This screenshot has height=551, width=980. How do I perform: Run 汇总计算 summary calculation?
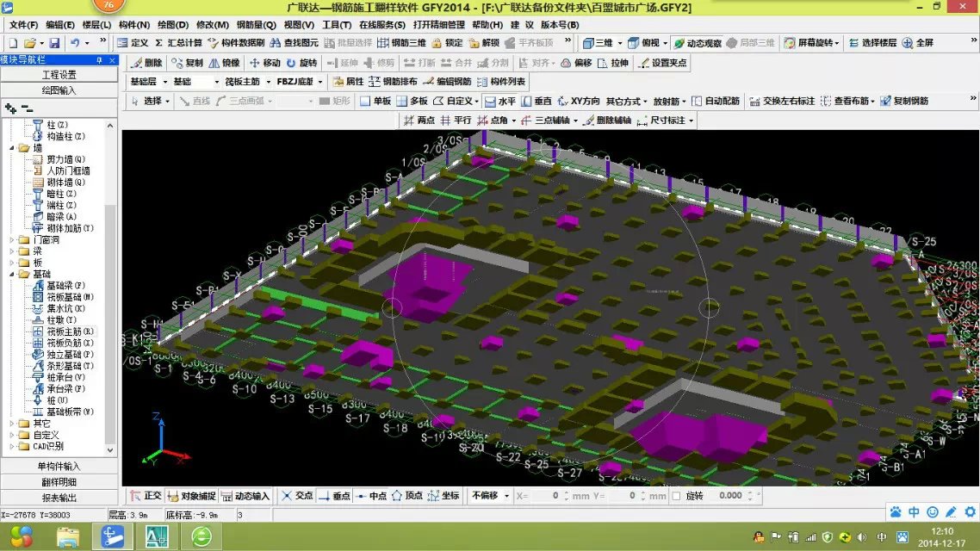178,43
